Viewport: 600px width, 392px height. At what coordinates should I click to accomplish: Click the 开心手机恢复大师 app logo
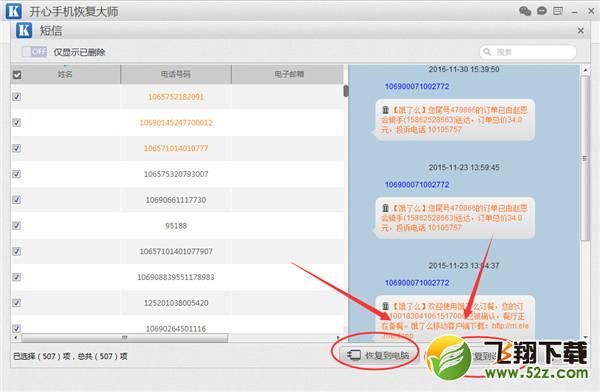(14, 11)
